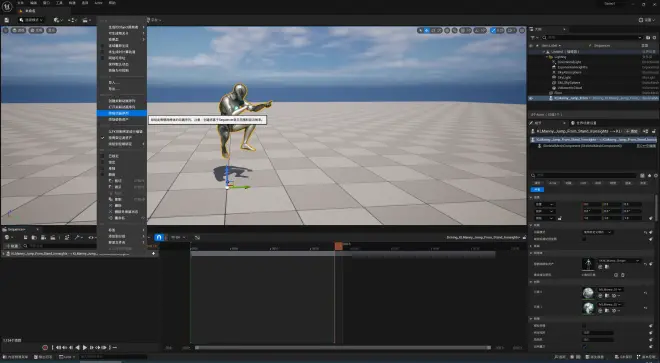The height and width of the screenshot is (363, 660).
Task: Toggle the blue snapping magnet icon
Action: [159, 238]
